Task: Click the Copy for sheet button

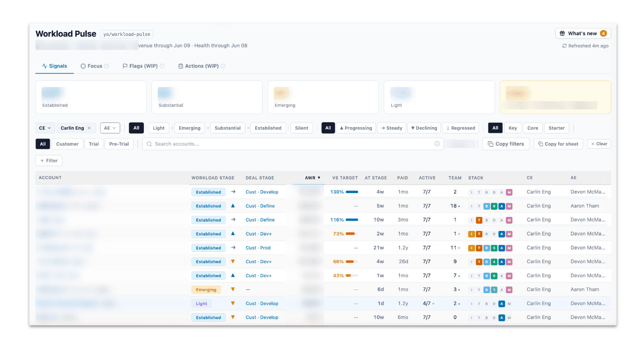Action: (x=558, y=144)
